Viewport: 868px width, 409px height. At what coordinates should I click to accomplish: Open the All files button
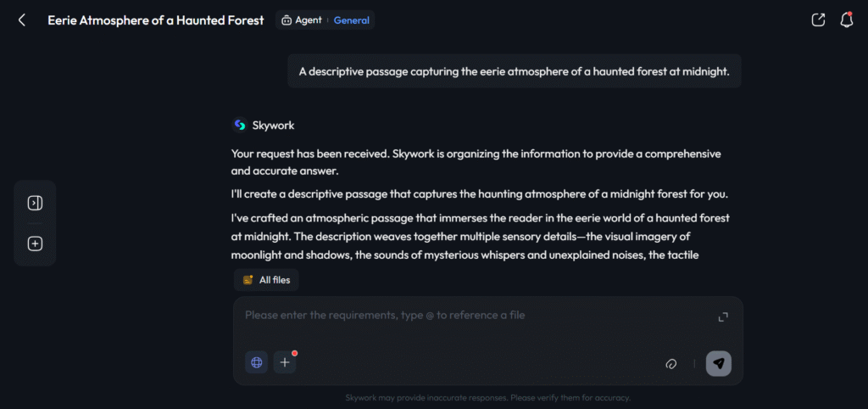tap(266, 280)
